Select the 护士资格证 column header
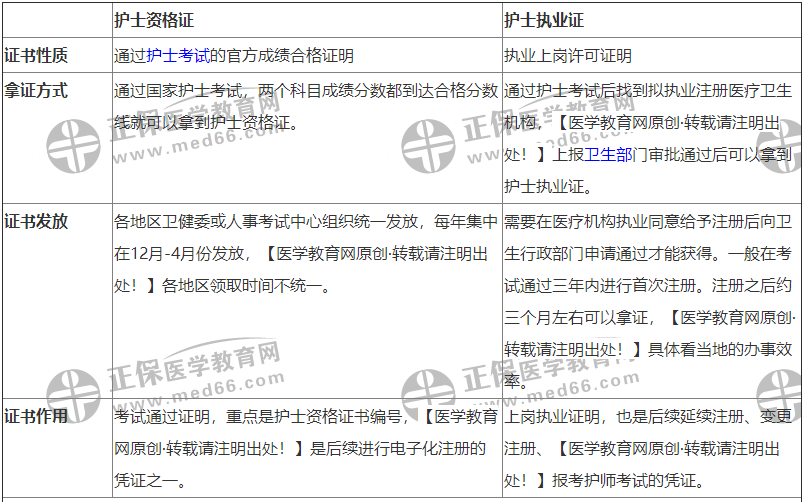The width and height of the screenshot is (805, 502). click(152, 20)
